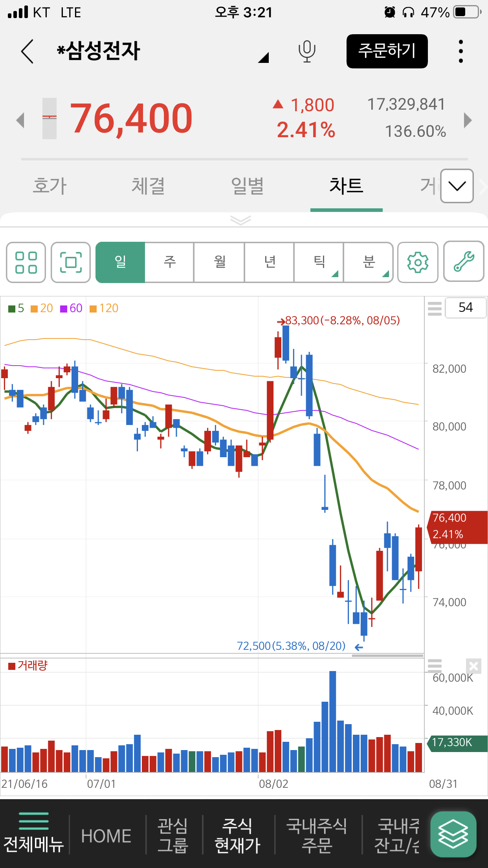Viewport: 488px width, 868px height.
Task: Tap the green layers floating button
Action: (x=453, y=834)
